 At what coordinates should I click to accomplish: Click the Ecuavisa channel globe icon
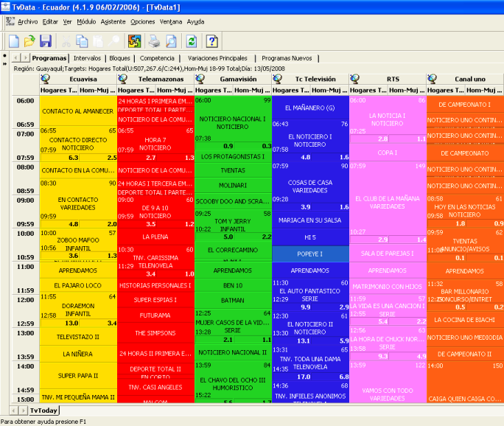click(x=46, y=79)
